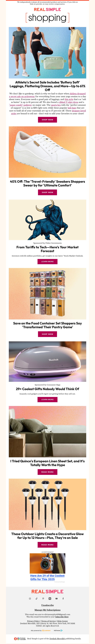This screenshot has height=644, width=95.
Task: Open Manage My Subscriptions link
Action: pyautogui.click(x=47, y=610)
